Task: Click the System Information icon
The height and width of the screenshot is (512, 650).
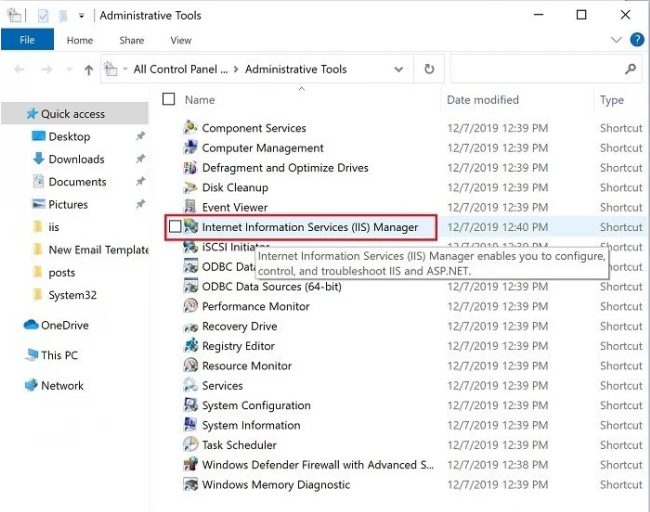Action: click(190, 425)
